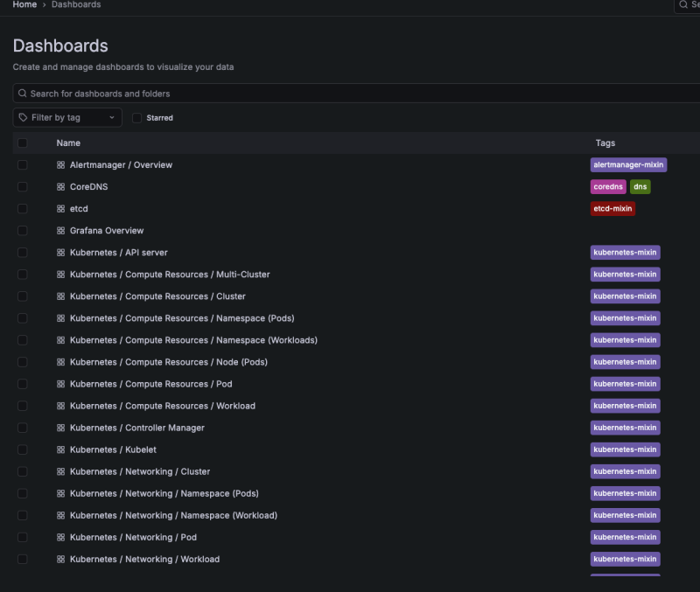
Task: Open Kubernetes / Networking / Workload dashboard
Action: pos(144,559)
